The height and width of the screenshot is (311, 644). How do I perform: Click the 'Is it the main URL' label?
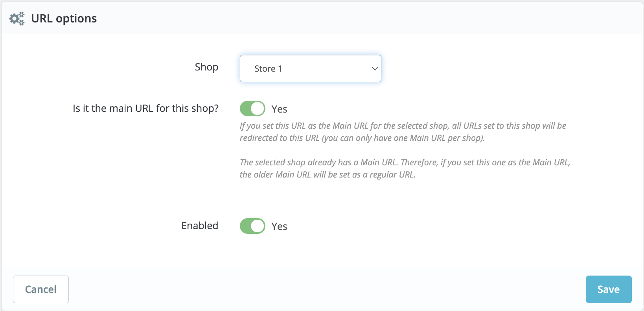145,108
